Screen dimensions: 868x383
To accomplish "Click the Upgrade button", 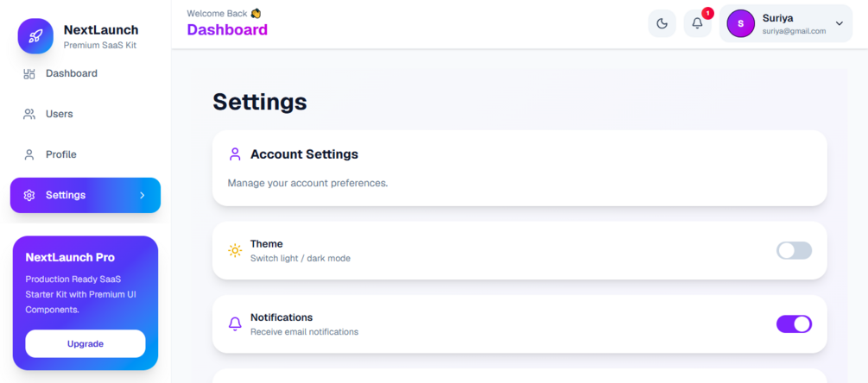I will tap(86, 344).
